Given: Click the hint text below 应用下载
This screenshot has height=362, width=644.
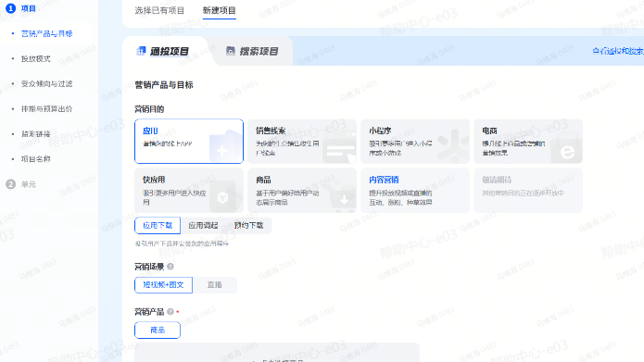Looking at the screenshot, I should click(182, 243).
